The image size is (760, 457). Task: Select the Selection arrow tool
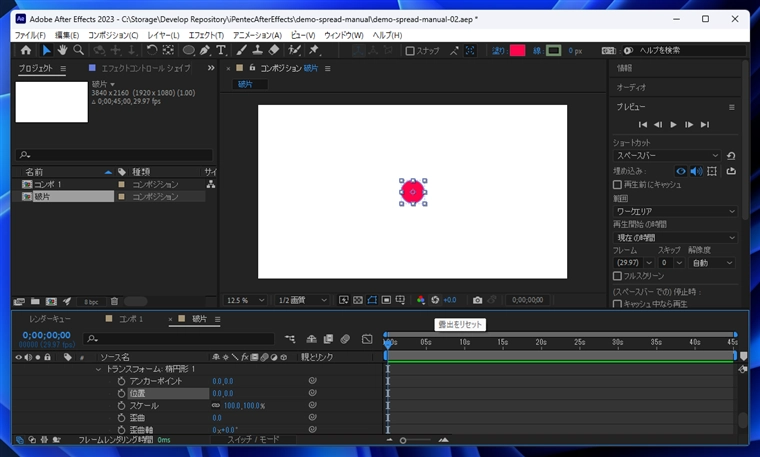point(46,50)
